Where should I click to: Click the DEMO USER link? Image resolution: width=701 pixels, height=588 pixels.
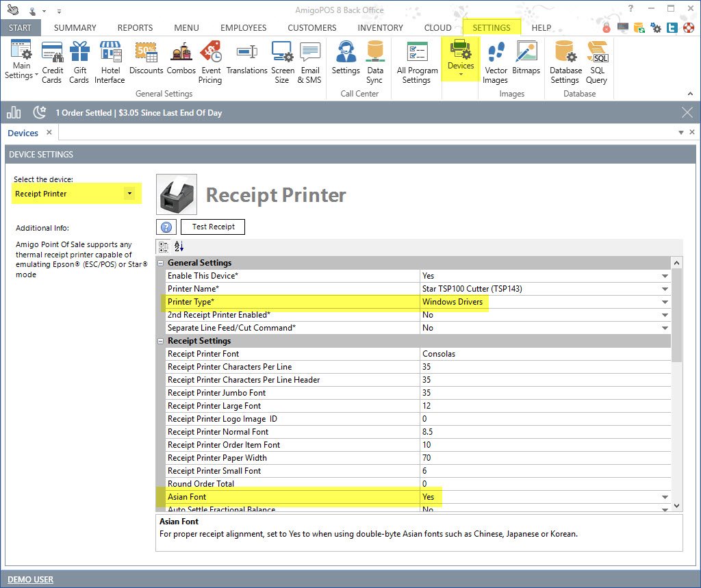(30, 580)
